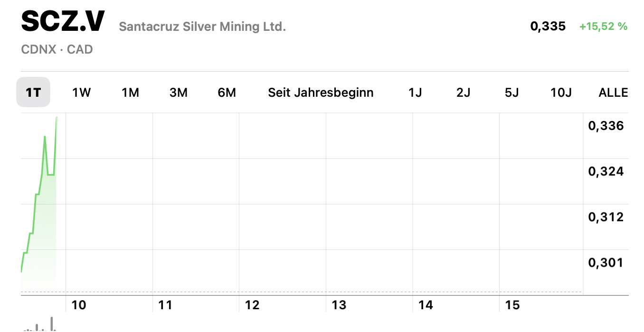
Task: Choose the 1J time range
Action: 415,92
